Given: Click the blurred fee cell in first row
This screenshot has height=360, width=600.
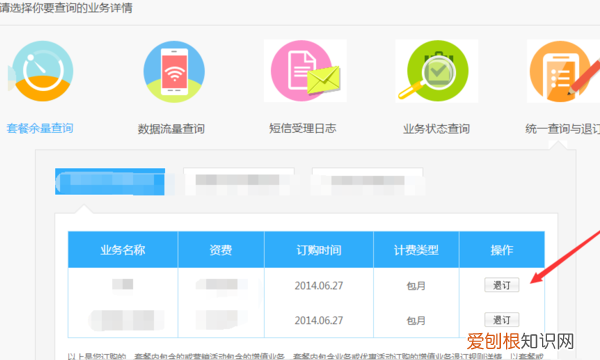Looking at the screenshot, I should click(222, 285).
